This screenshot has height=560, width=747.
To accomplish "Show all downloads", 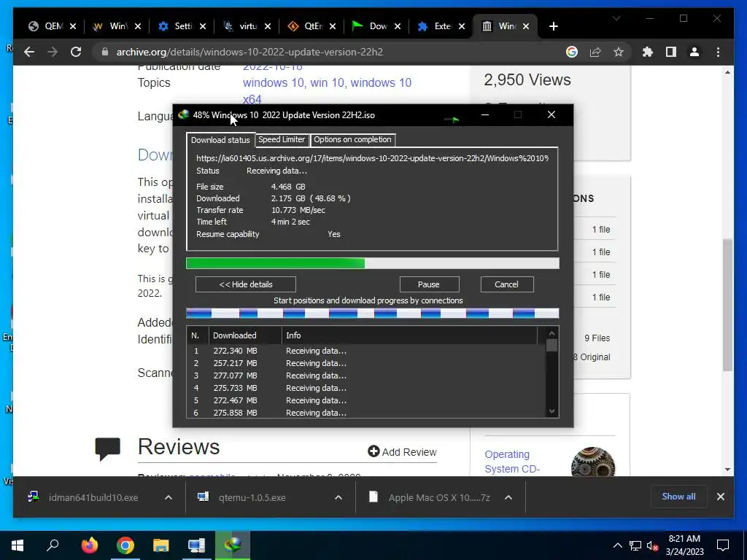I will [x=678, y=496].
